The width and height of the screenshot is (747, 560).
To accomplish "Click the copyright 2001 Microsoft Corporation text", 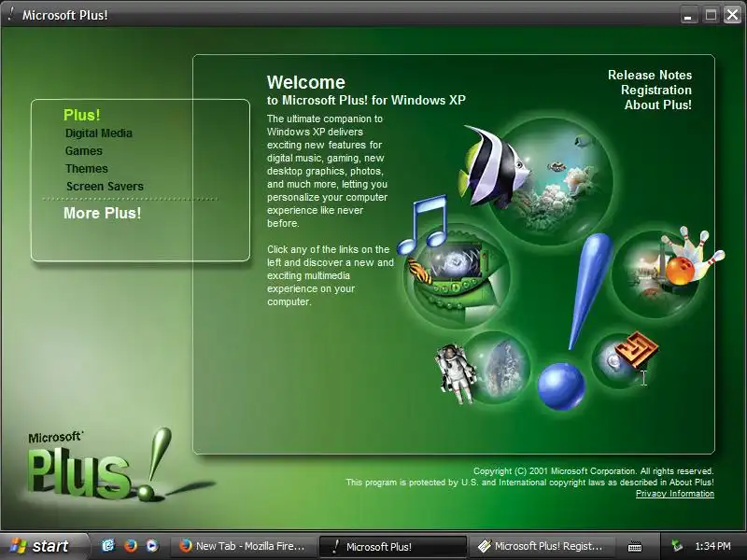I will click(593, 471).
